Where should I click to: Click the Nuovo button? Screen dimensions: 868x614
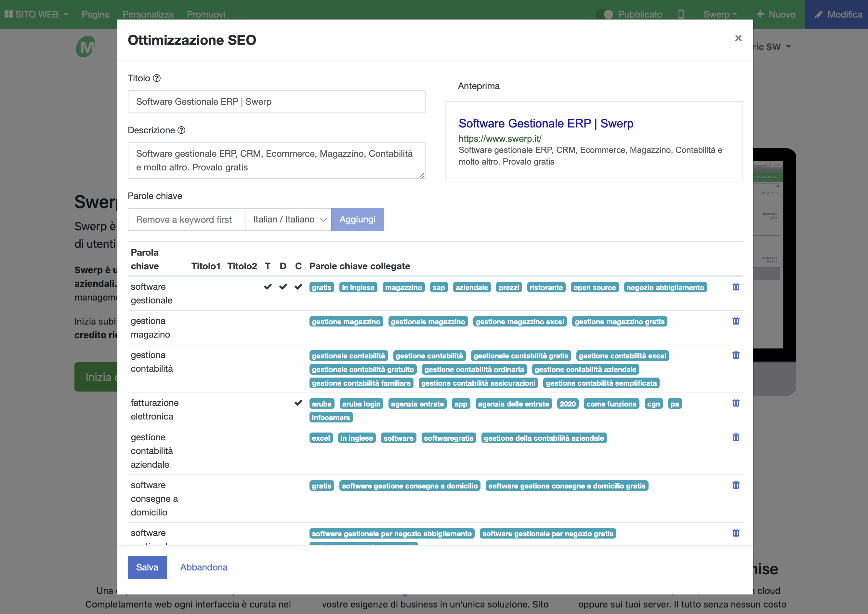(776, 14)
